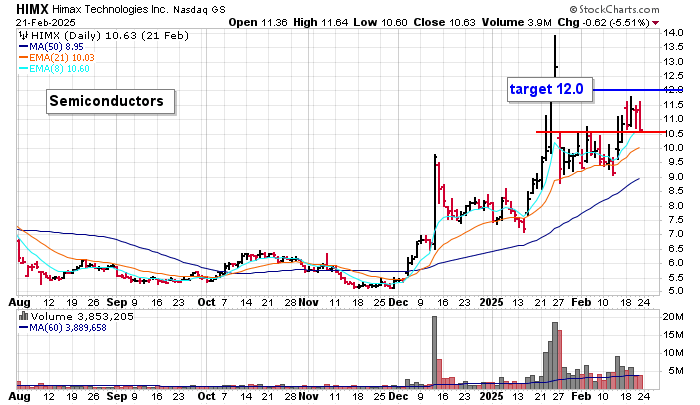Click the tallest gray volume bar in mid-December
Viewport: 700px width, 405px height.
click(434, 352)
